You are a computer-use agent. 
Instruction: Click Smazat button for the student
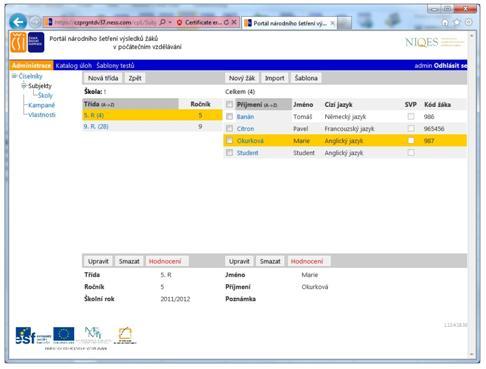pyautogui.click(x=270, y=261)
